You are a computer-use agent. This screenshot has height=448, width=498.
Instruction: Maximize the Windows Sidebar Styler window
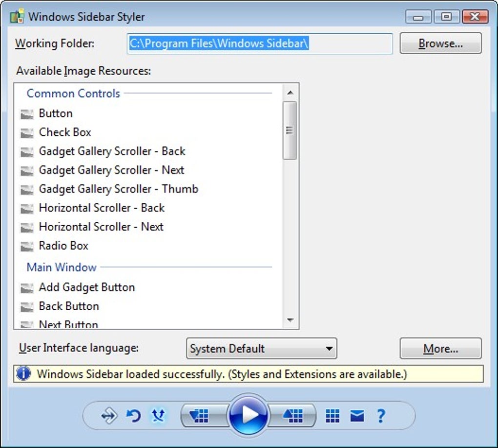click(x=446, y=17)
